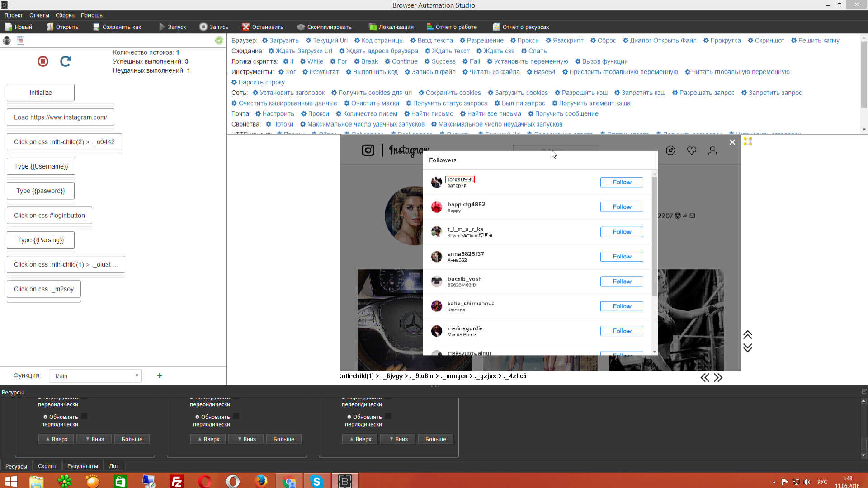
Task: Click the Ждать css action link
Action: (x=498, y=51)
